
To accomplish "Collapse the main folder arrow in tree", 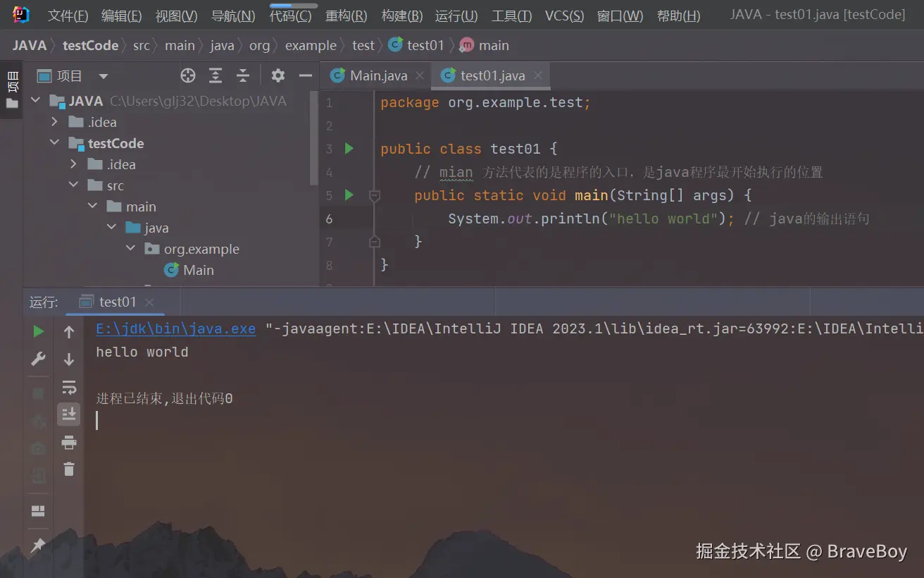I will tap(93, 207).
